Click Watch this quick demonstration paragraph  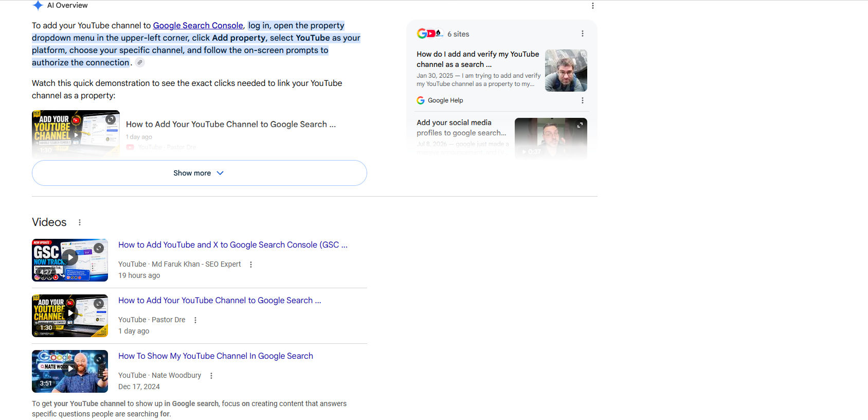point(187,89)
